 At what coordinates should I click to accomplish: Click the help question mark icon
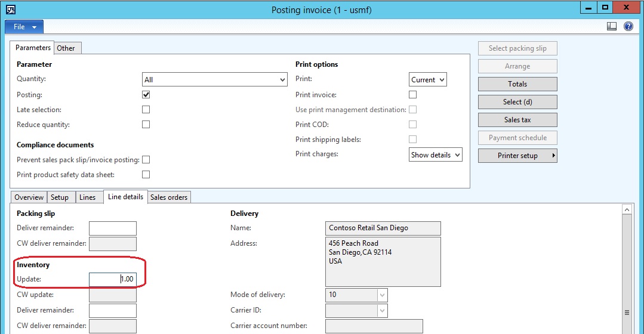click(x=628, y=27)
